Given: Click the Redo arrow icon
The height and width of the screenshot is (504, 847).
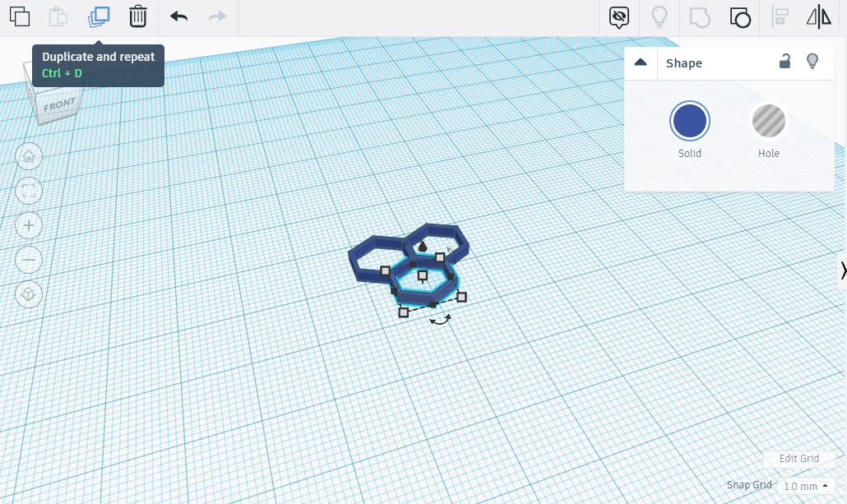Looking at the screenshot, I should 216,16.
